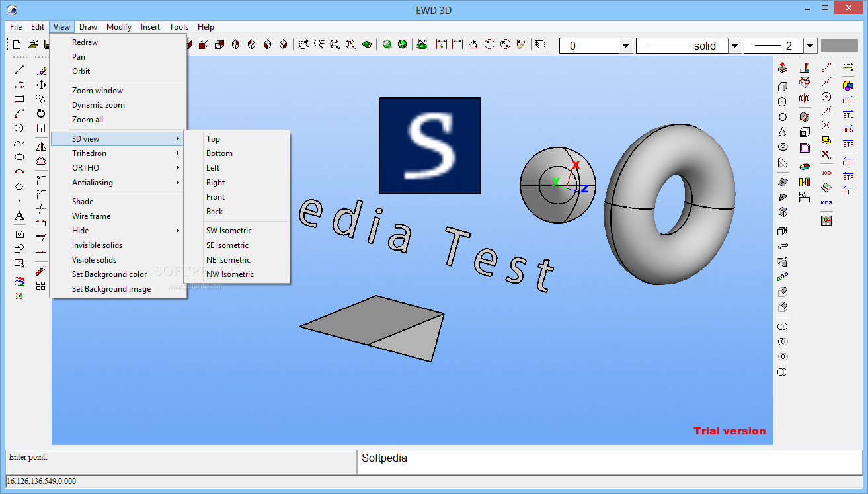This screenshot has height=494, width=868.
Task: Choose the Rotate tool icon
Action: click(41, 114)
